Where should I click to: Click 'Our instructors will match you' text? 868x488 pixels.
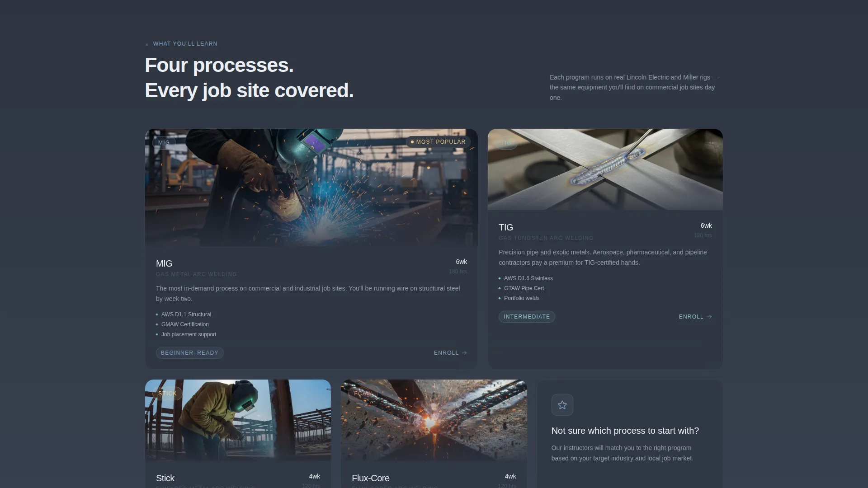622,453
